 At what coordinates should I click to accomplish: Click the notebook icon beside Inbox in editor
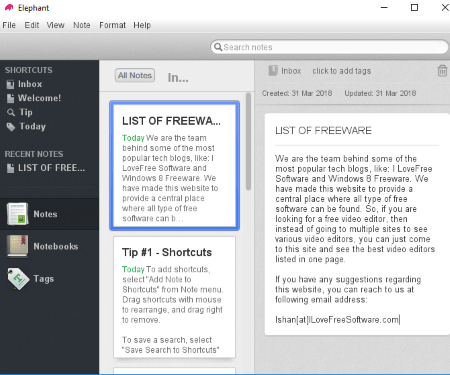pos(273,71)
